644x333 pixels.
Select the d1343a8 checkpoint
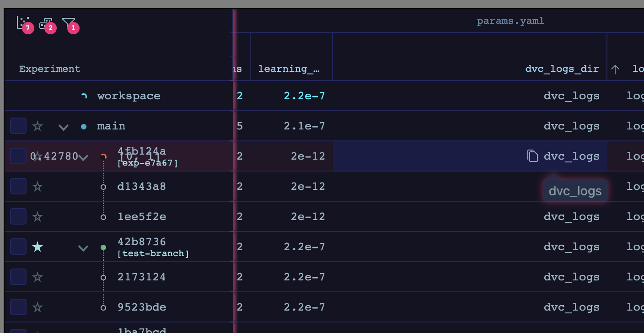pos(142,186)
